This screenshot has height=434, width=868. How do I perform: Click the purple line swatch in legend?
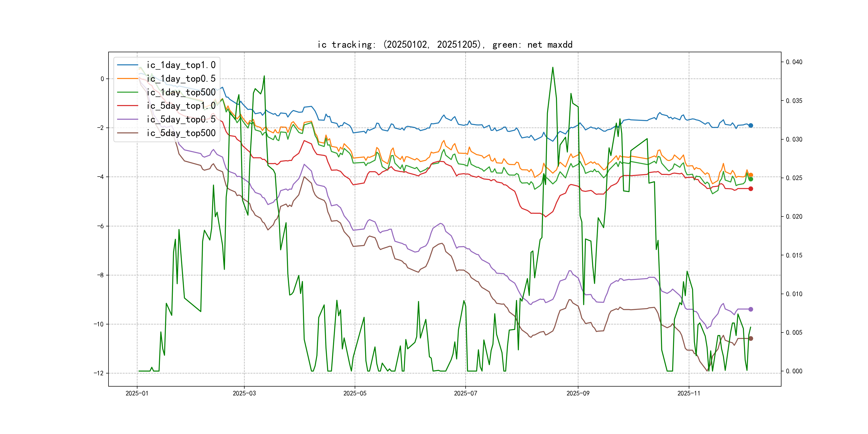coord(127,119)
